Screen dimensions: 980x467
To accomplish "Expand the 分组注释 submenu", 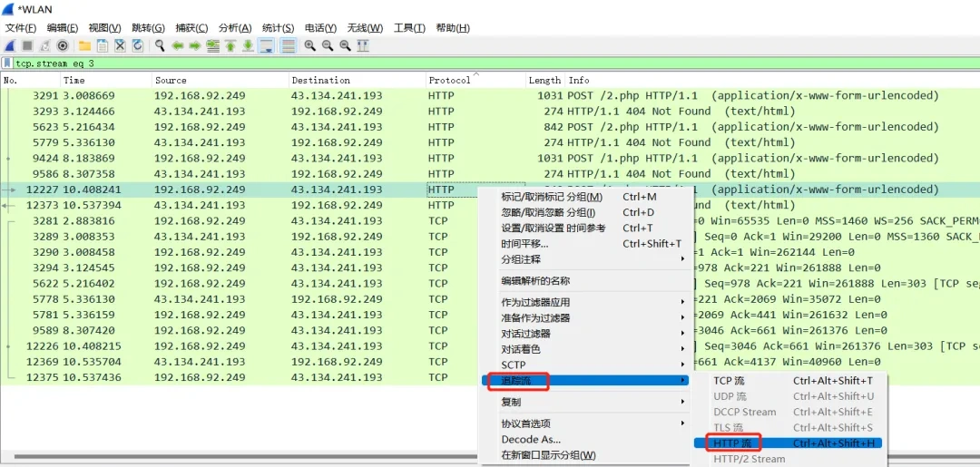I will click(x=585, y=259).
